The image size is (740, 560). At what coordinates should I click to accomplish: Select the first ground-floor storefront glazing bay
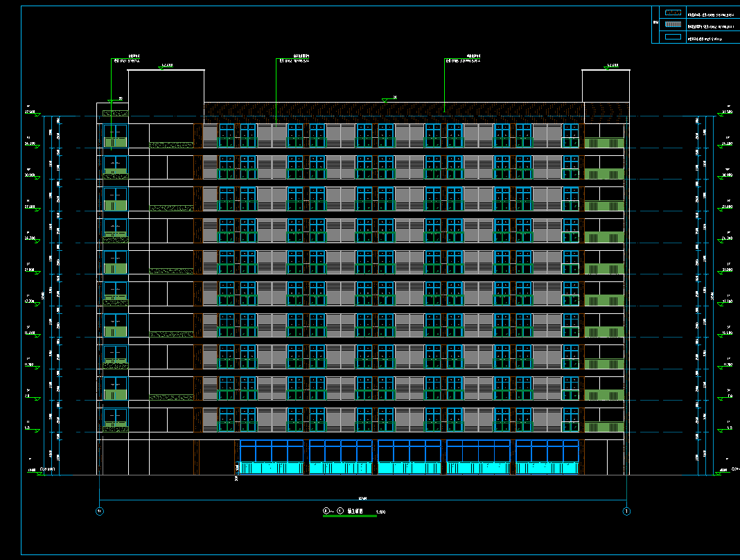[272, 457]
